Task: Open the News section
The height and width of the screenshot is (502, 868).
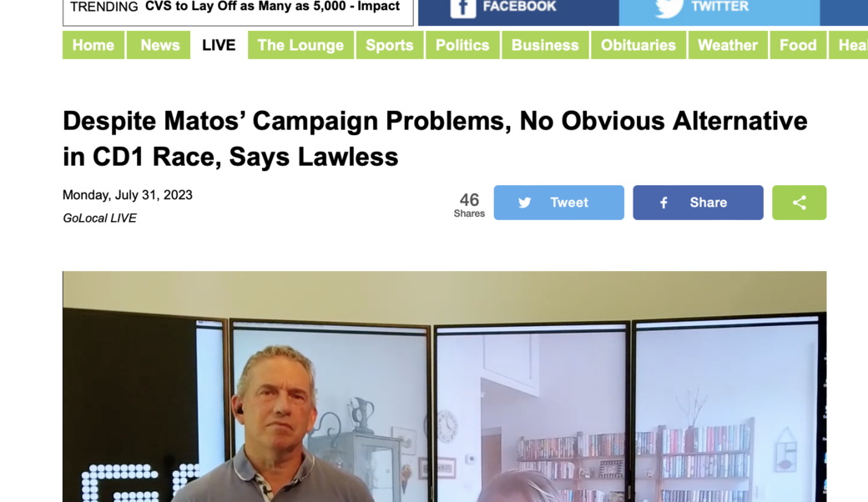Action: tap(159, 45)
